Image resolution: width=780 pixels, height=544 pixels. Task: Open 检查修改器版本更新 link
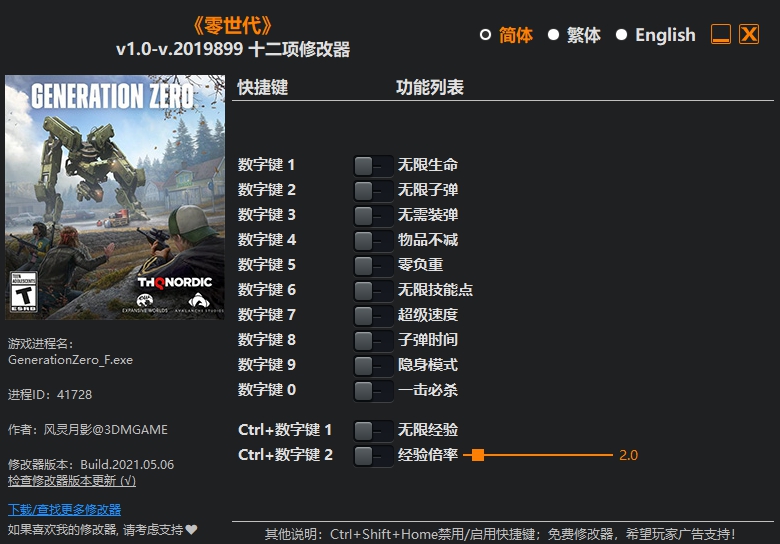tap(72, 481)
